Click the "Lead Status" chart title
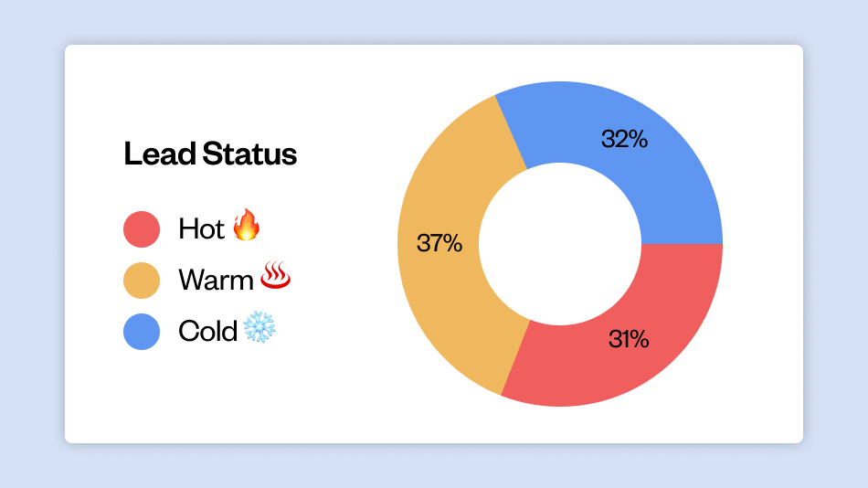Viewport: 868px width, 488px height. coord(210,154)
